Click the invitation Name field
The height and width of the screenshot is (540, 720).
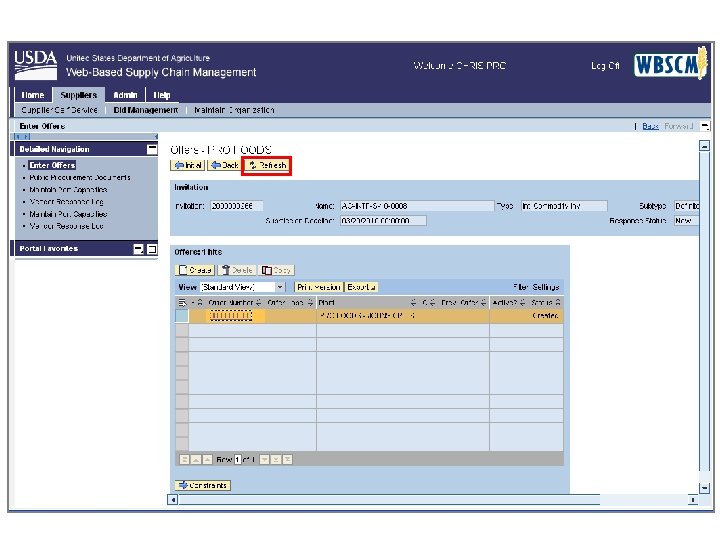click(417, 206)
